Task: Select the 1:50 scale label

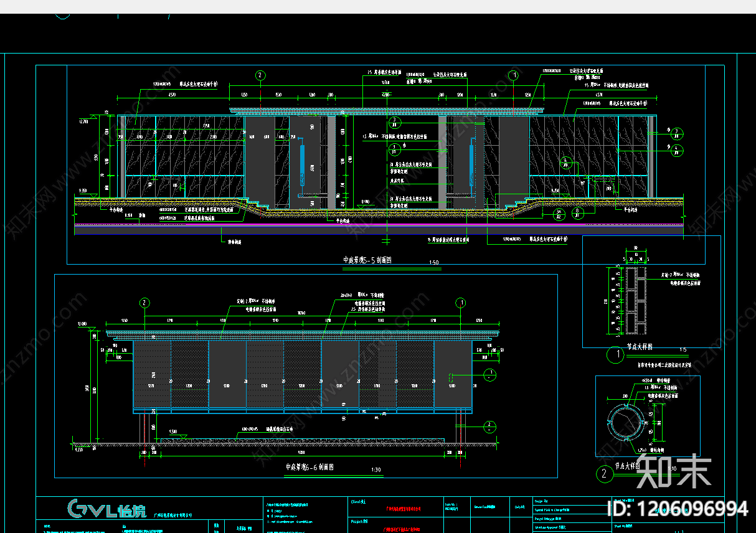Action: tap(434, 263)
